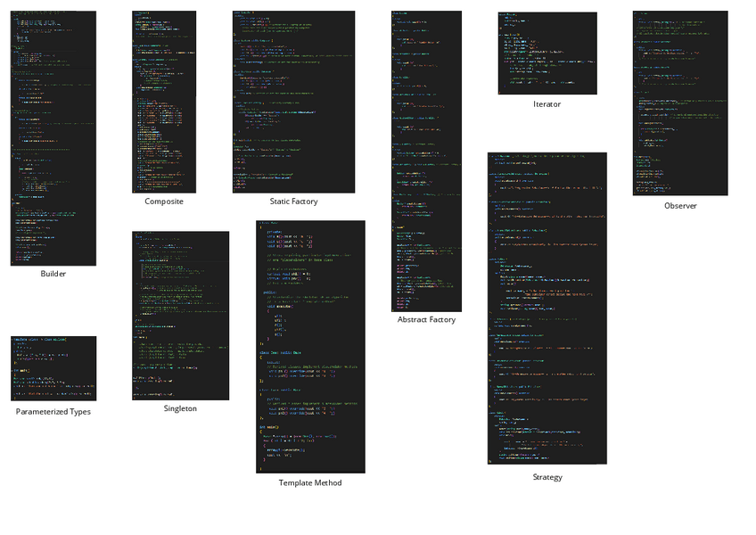
Task: Select the "Template Method" label
Action: [x=310, y=482]
